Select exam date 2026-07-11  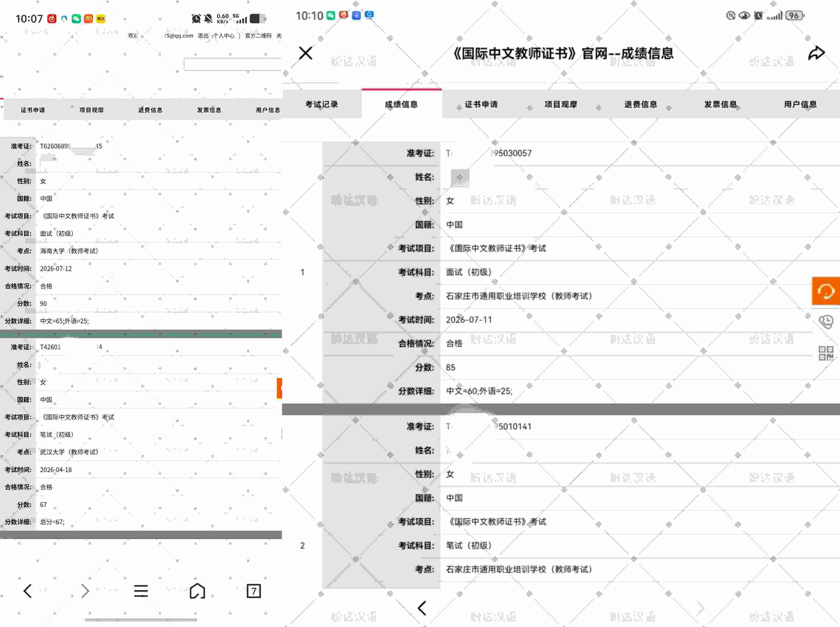pyautogui.click(x=468, y=320)
